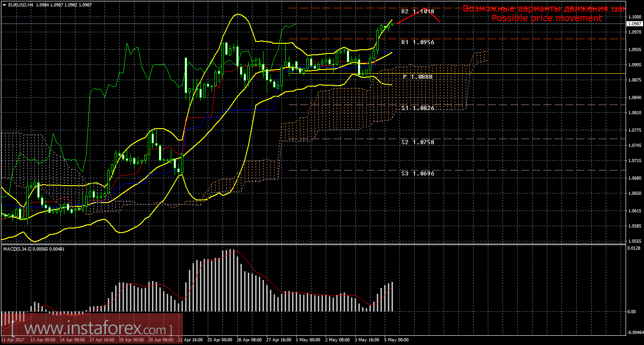Click the 27 Apr 16:00 time label
Screen dimensions: 644x345
pos(278,340)
